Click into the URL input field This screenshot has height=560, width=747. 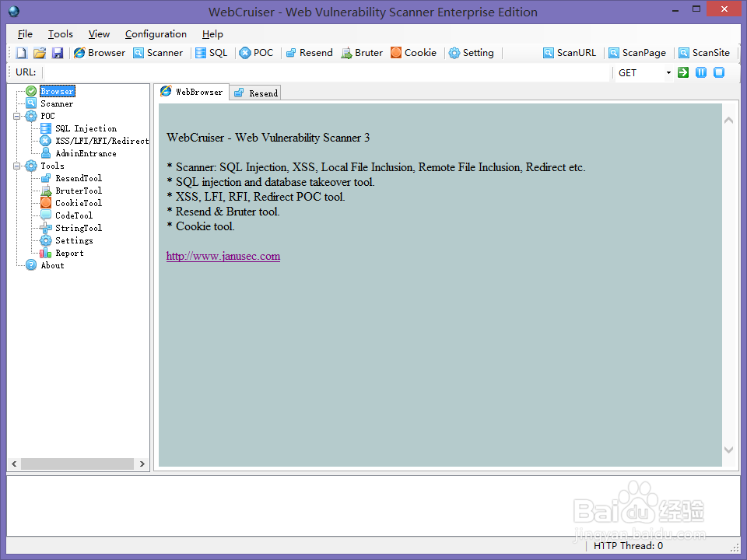[327, 72]
